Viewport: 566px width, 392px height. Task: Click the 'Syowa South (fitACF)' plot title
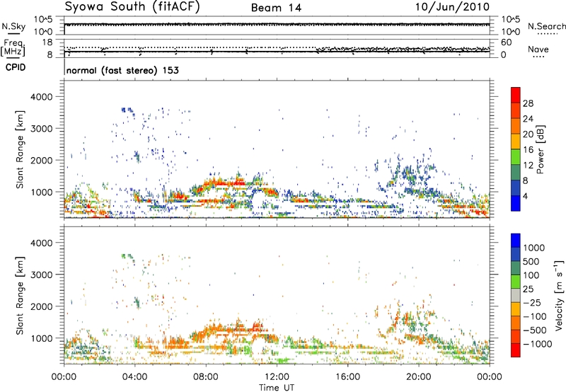tap(132, 7)
